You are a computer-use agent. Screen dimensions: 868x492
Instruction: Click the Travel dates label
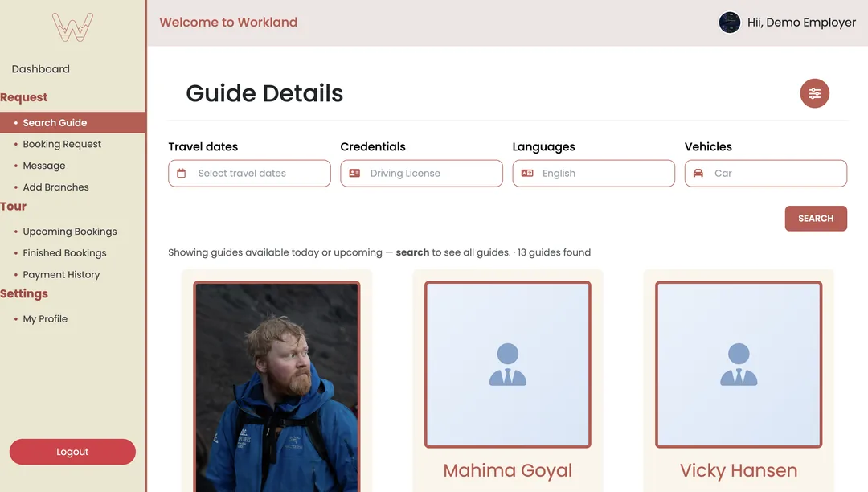tap(203, 146)
